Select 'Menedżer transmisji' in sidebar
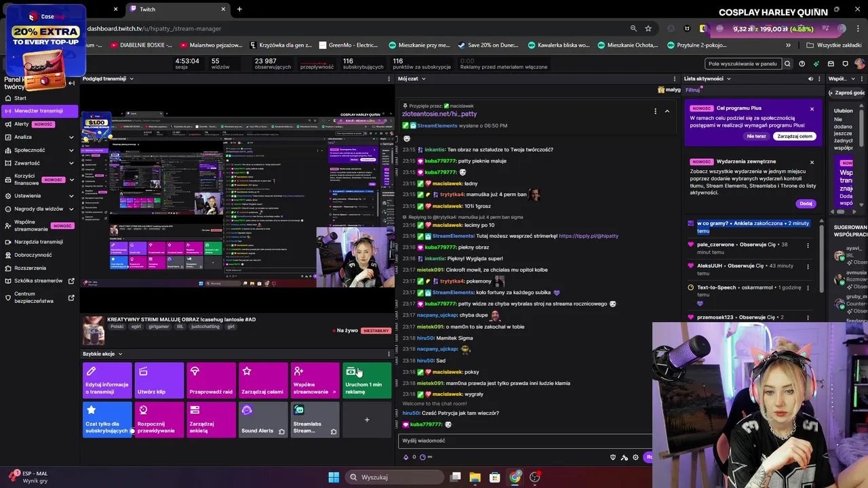Image resolution: width=868 pixels, height=488 pixels. tap(39, 110)
